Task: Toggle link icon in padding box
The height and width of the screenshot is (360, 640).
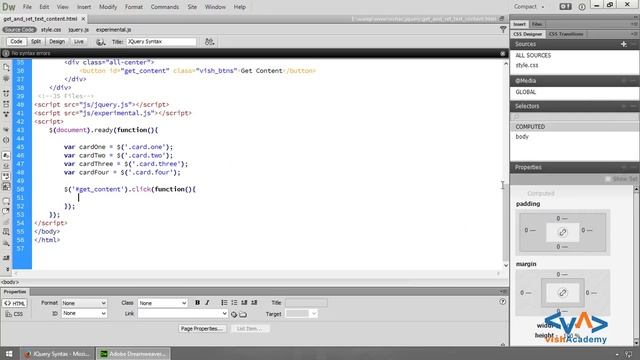Action: click(x=562, y=232)
